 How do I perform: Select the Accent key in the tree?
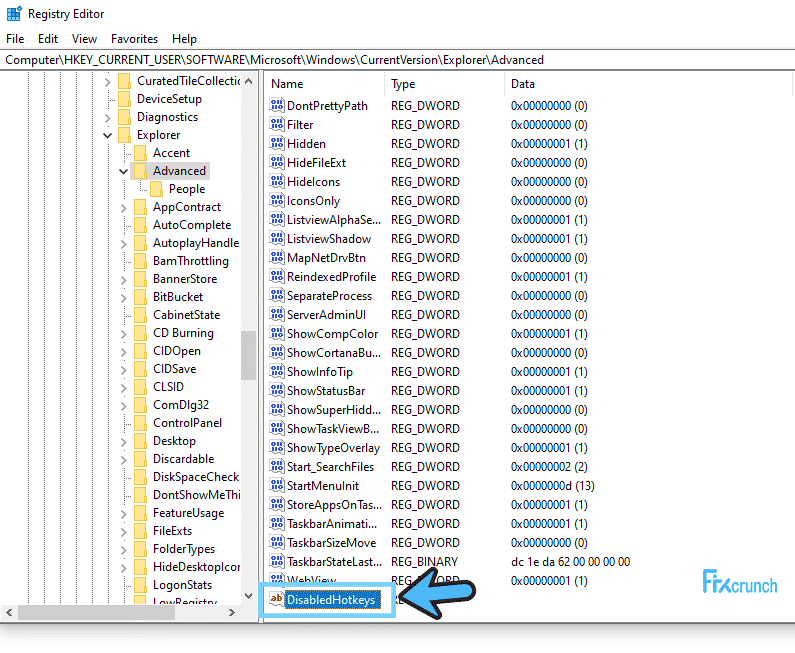click(x=171, y=153)
